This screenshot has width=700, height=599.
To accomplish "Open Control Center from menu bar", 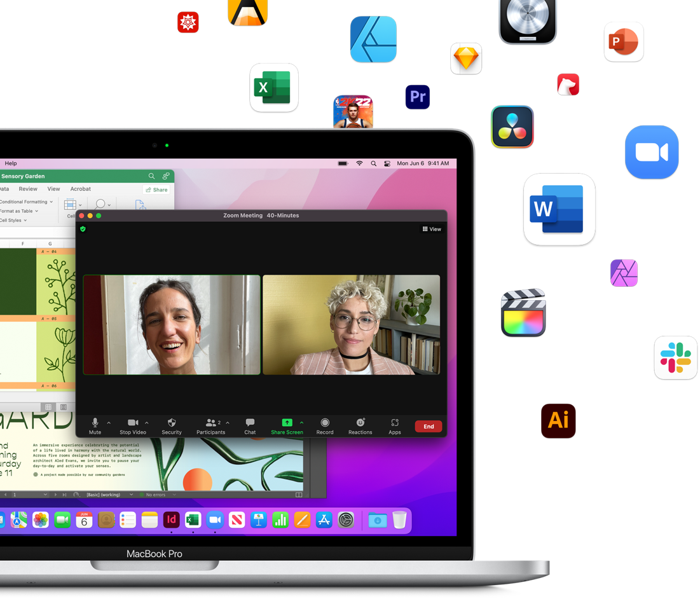I will click(x=387, y=163).
